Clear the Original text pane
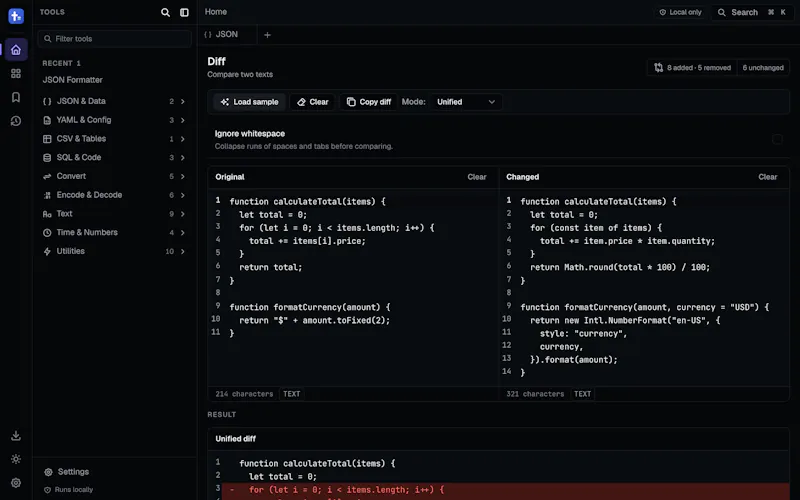The image size is (800, 500). point(477,177)
